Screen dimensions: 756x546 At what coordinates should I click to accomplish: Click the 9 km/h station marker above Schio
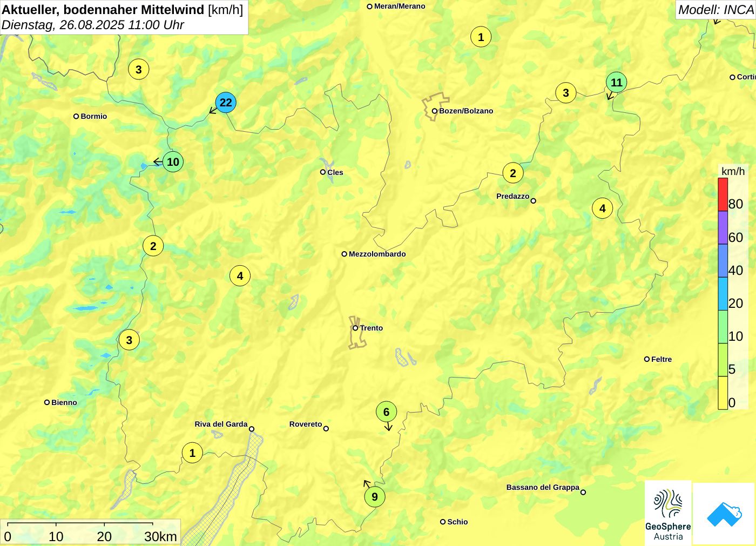click(375, 497)
